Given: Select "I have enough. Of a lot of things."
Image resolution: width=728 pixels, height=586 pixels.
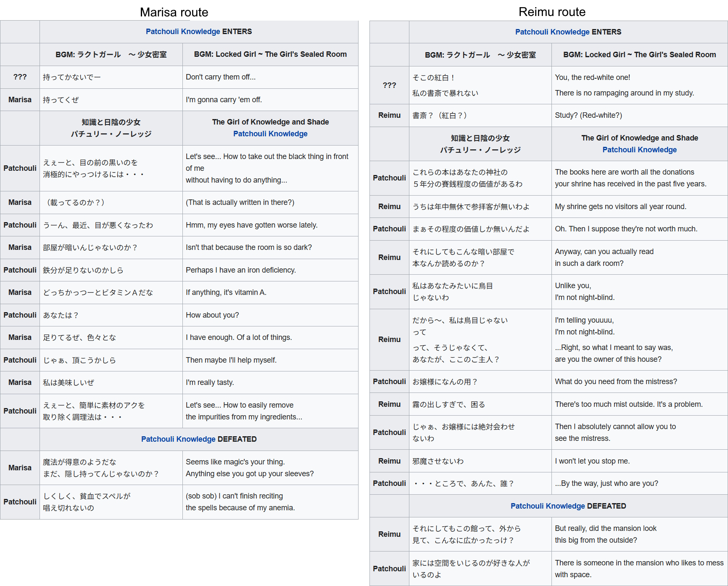Looking at the screenshot, I should coord(239,337).
